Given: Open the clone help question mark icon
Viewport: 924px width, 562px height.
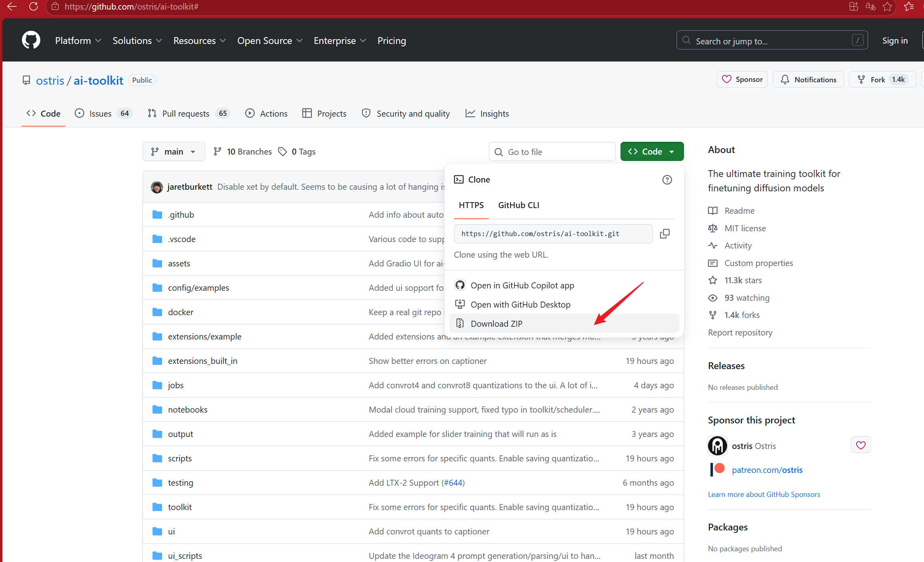Looking at the screenshot, I should pyautogui.click(x=667, y=180).
